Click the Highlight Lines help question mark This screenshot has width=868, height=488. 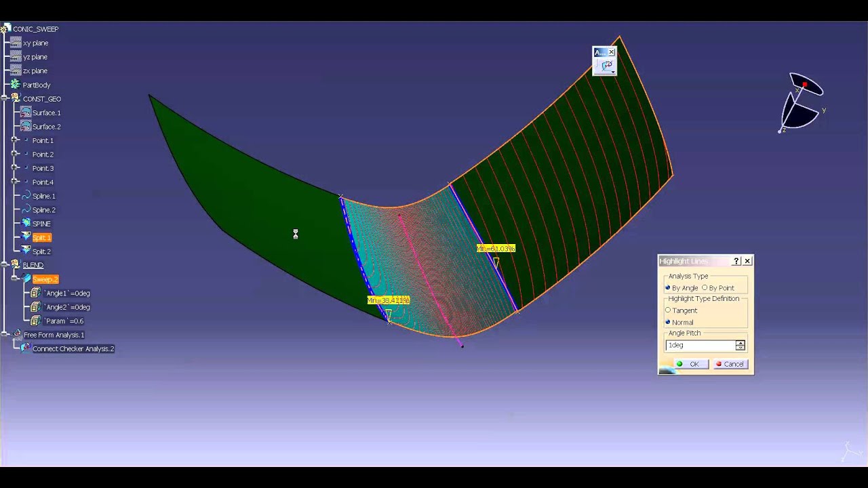point(736,261)
